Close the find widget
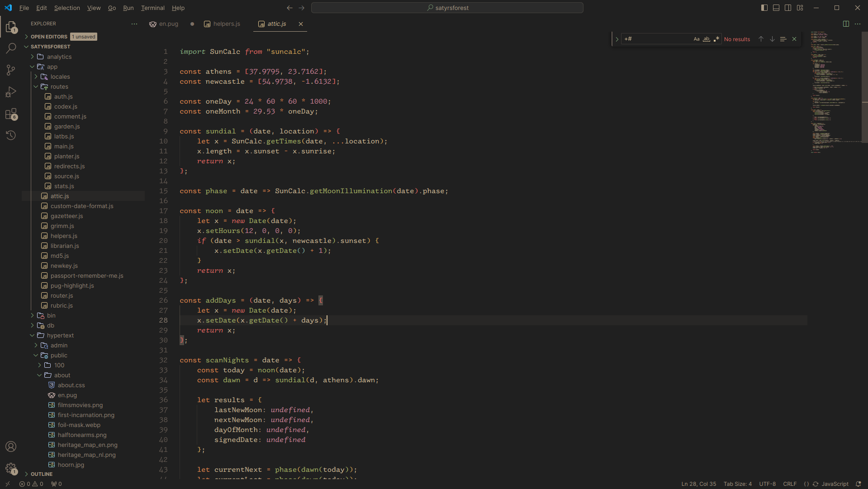The height and width of the screenshot is (489, 868). click(794, 39)
